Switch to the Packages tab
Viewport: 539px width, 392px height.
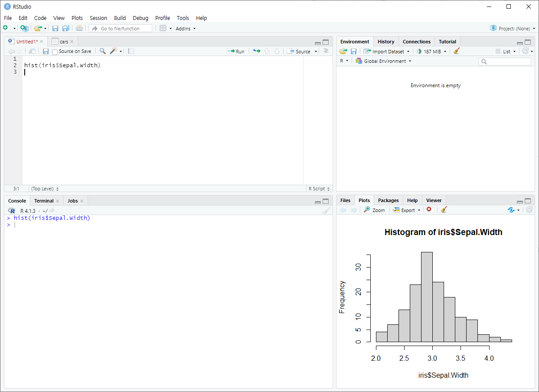(388, 200)
